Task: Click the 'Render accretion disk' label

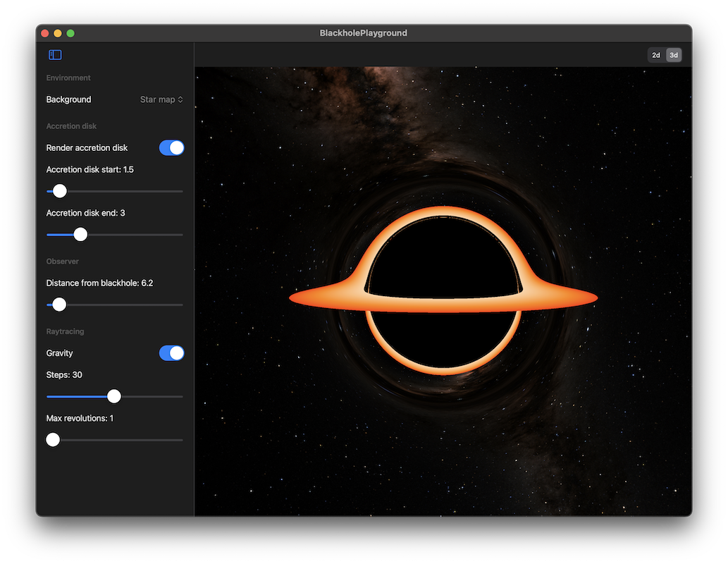Action: tap(87, 148)
